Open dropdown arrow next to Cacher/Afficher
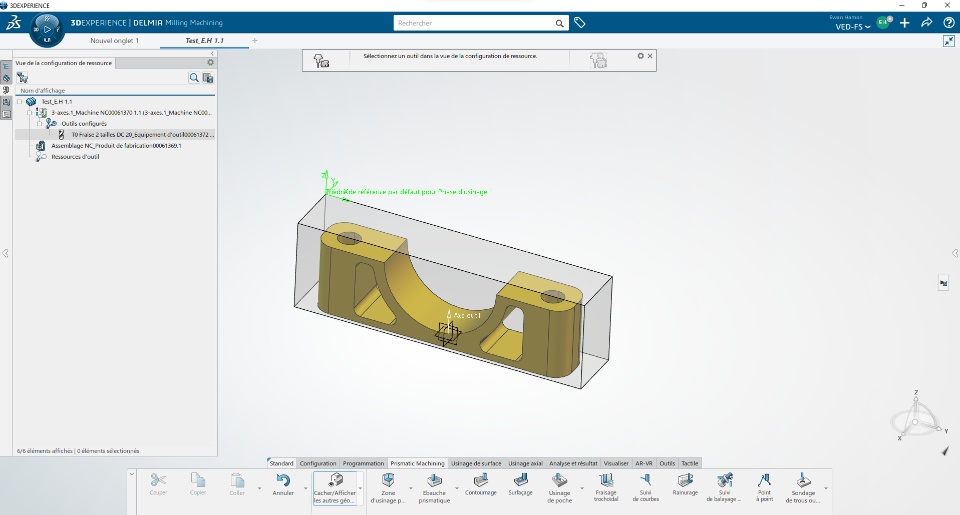 tap(360, 488)
